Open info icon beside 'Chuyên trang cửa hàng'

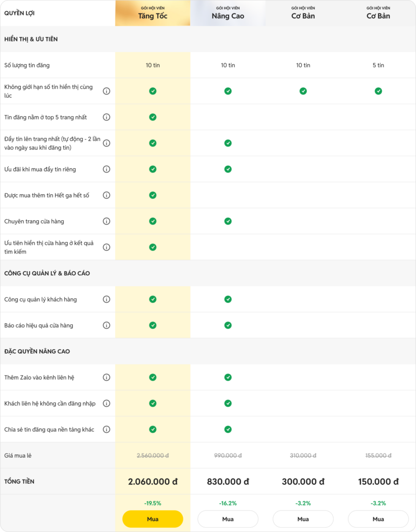coord(106,221)
